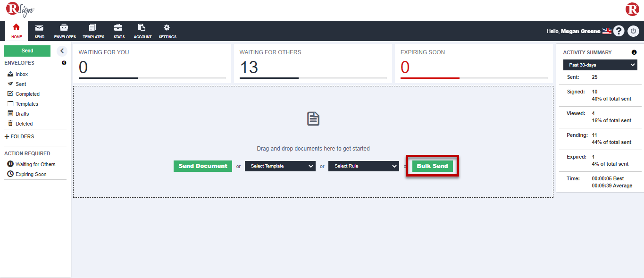The width and height of the screenshot is (644, 278).
Task: Go to the Account tab
Action: pos(142,31)
